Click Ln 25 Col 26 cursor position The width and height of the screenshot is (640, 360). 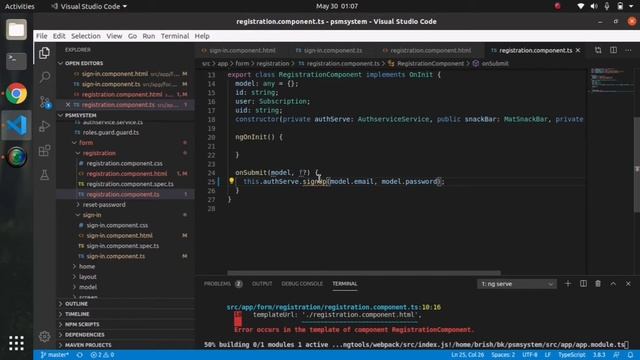pos(467,355)
